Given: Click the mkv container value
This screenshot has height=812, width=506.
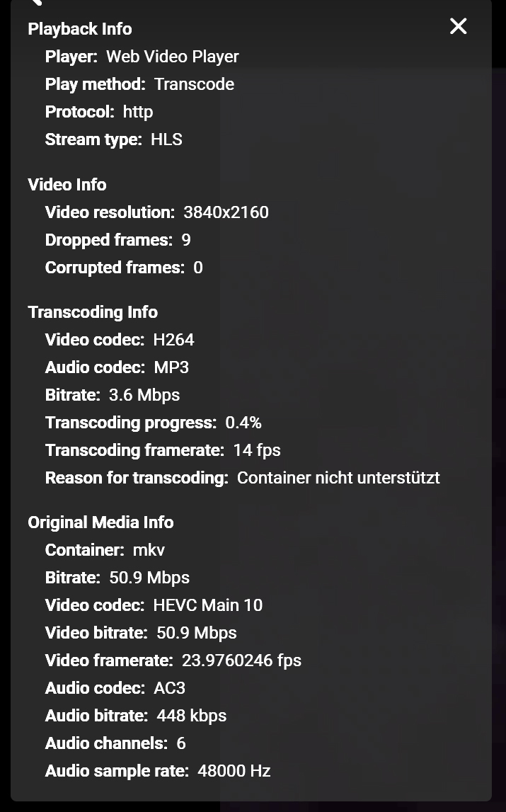Looking at the screenshot, I should pyautogui.click(x=149, y=550).
